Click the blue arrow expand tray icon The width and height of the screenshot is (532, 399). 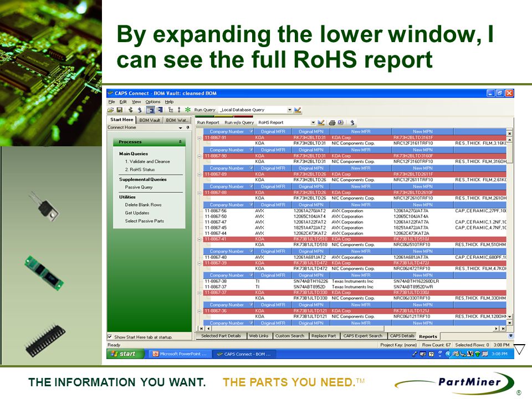pos(448,354)
